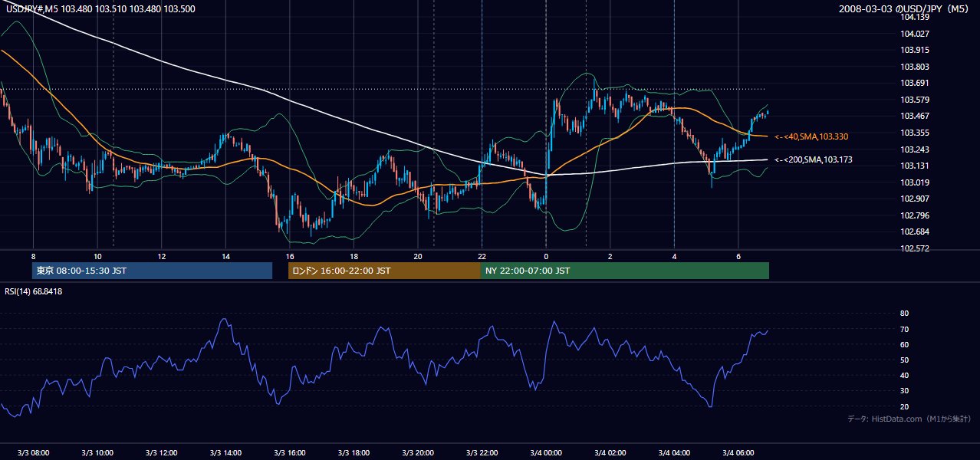This screenshot has width=980, height=460.
Task: Click the RSI(14) 68.8418 indicator label
Action: (x=35, y=291)
